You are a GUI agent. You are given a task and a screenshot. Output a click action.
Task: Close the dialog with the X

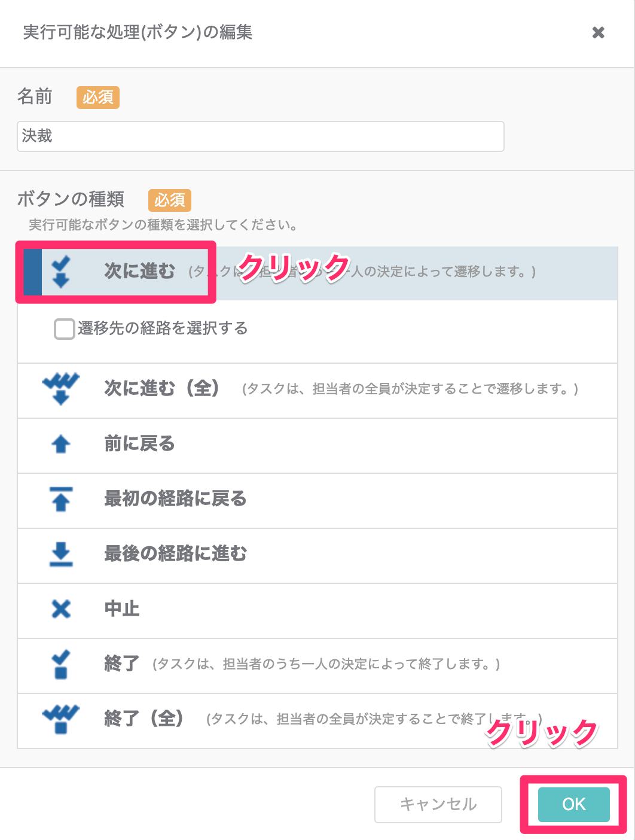(x=598, y=32)
